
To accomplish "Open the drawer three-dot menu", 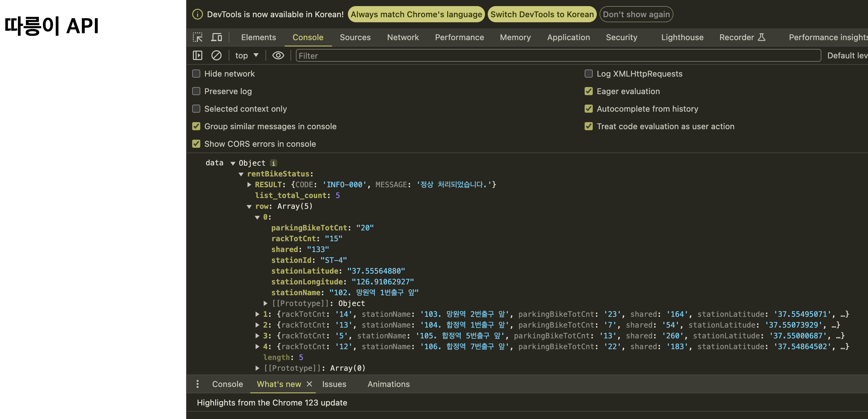I will [x=198, y=384].
